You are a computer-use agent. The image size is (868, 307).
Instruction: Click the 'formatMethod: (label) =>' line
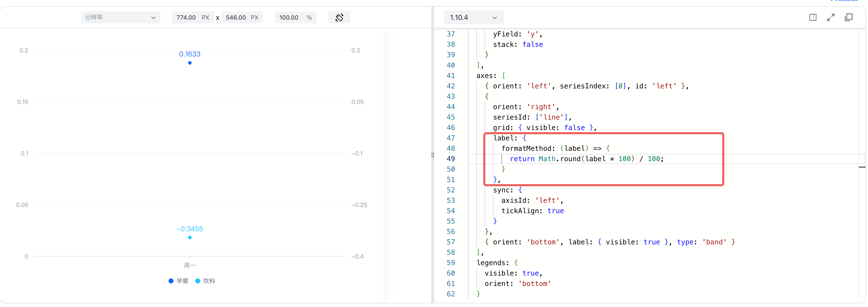[x=556, y=149]
